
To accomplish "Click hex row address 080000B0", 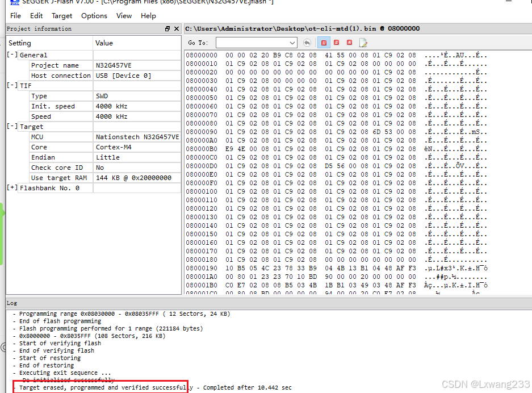I will click(x=202, y=149).
